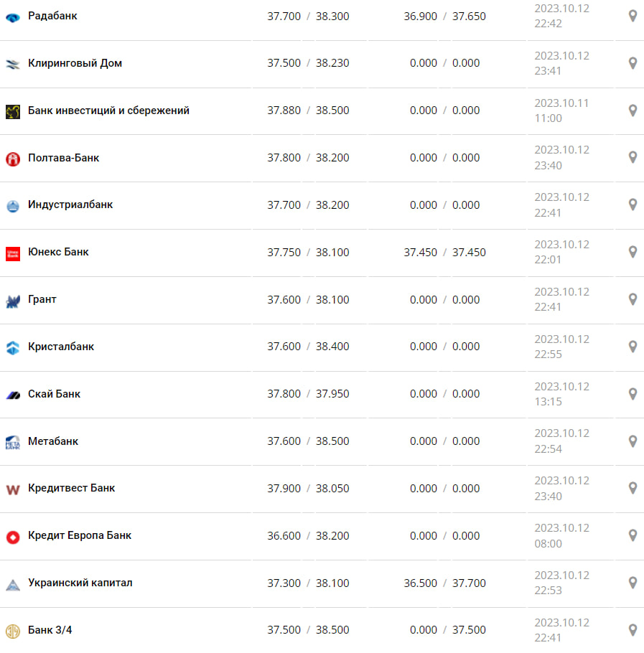This screenshot has height=653, width=644.
Task: Click the Кредитвест Банк logo icon
Action: tap(13, 489)
